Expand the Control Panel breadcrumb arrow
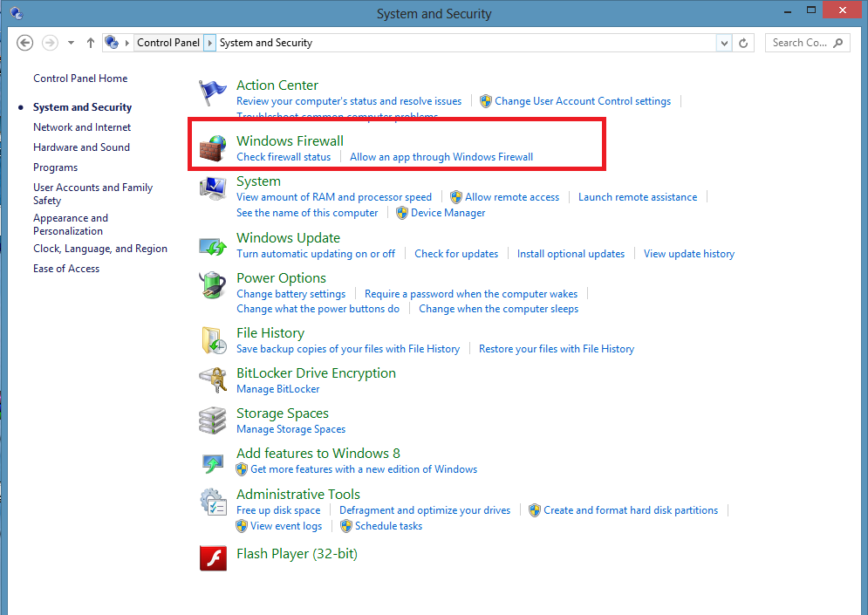 210,43
